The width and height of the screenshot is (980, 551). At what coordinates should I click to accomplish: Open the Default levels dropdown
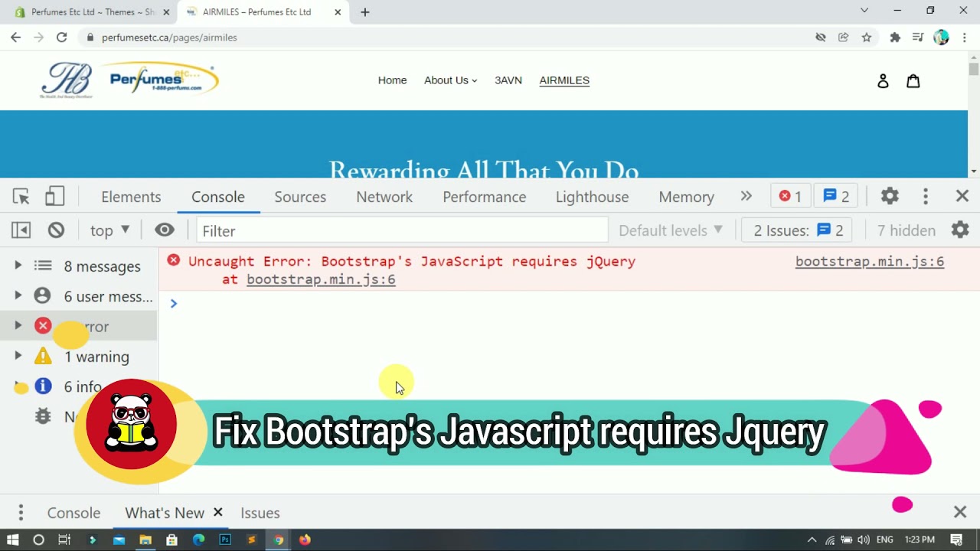coord(671,230)
